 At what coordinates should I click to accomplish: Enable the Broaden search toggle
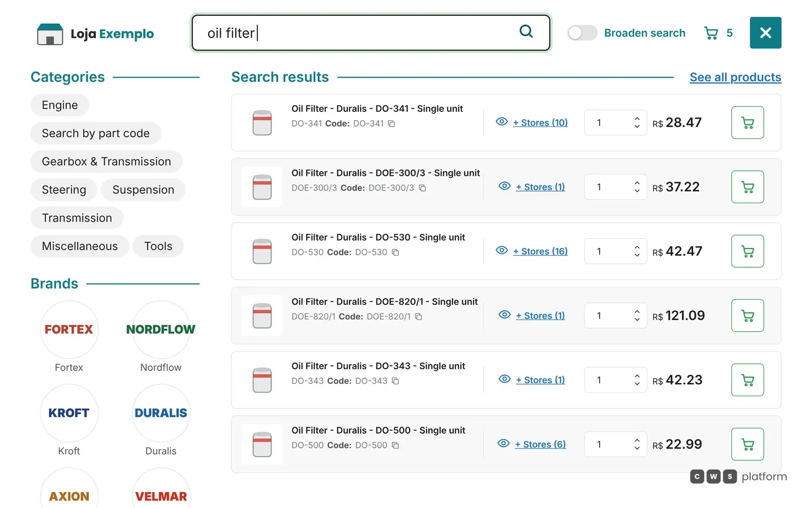click(x=582, y=33)
